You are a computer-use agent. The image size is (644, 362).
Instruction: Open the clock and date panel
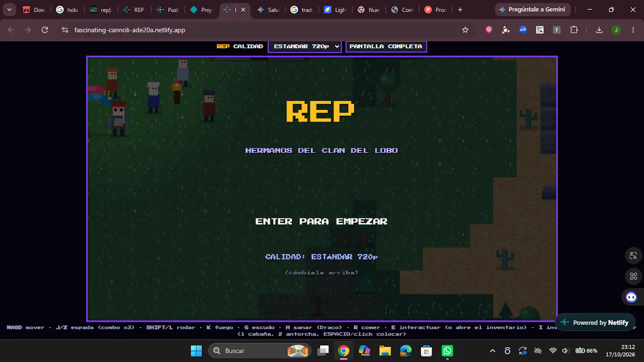click(620, 351)
